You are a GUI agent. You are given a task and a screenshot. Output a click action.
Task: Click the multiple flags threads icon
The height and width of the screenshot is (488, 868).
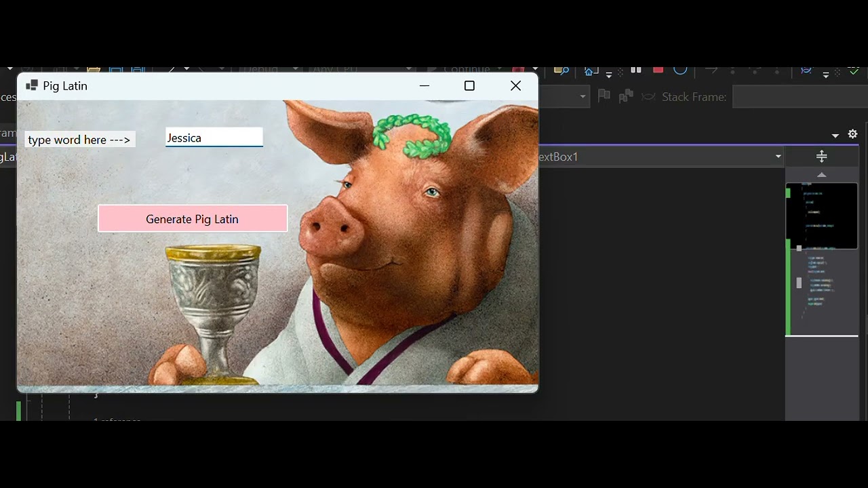click(x=626, y=96)
